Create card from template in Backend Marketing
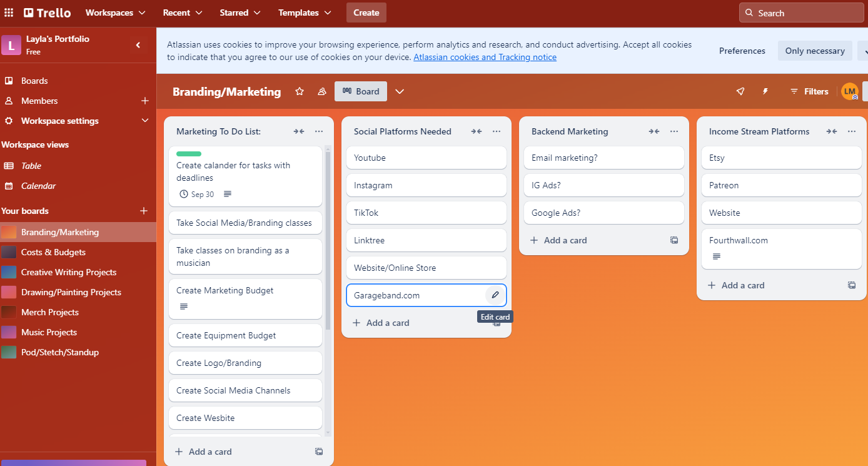 pyautogui.click(x=674, y=240)
